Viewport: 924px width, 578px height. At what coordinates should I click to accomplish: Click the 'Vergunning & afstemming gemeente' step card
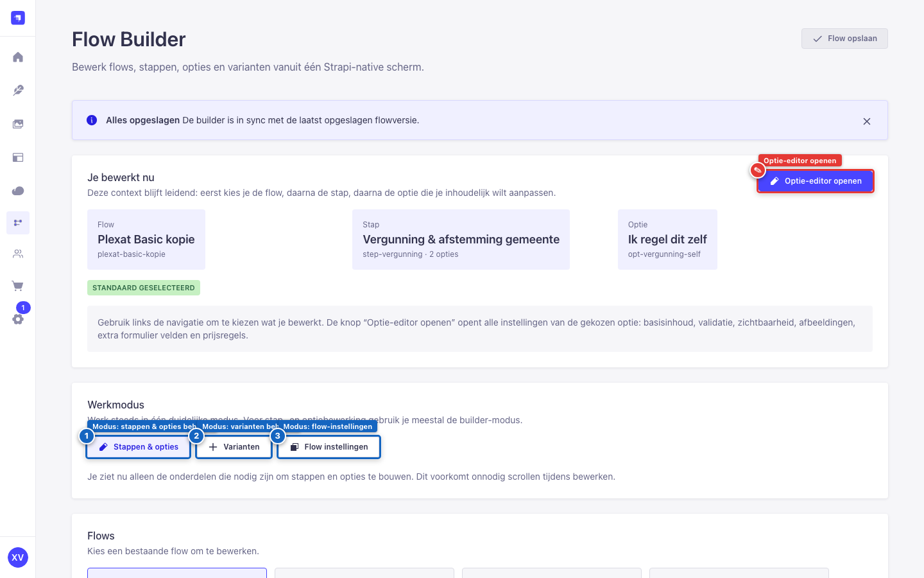[x=461, y=240]
